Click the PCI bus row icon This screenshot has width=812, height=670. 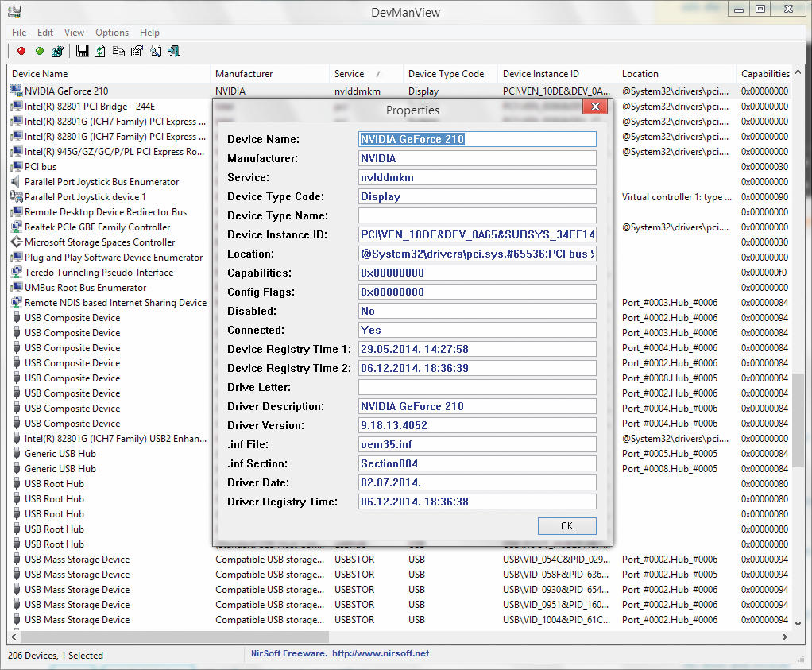click(16, 167)
